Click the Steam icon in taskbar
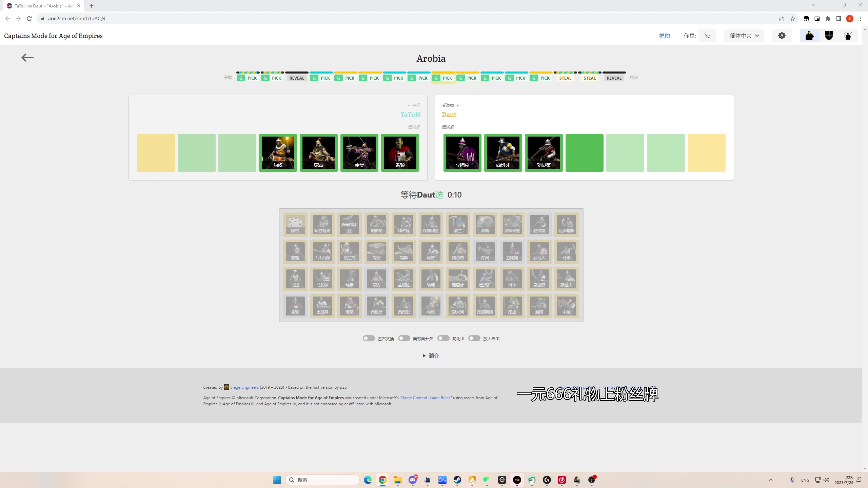 click(457, 480)
